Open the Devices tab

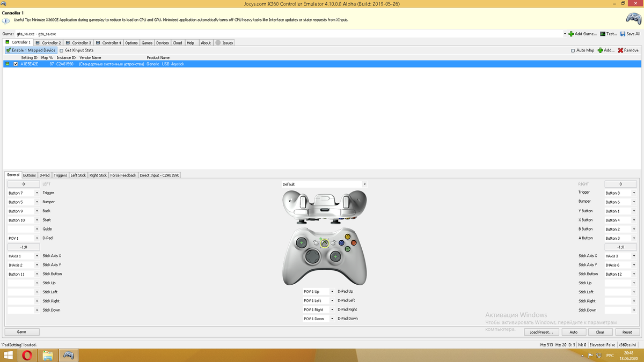tap(163, 42)
